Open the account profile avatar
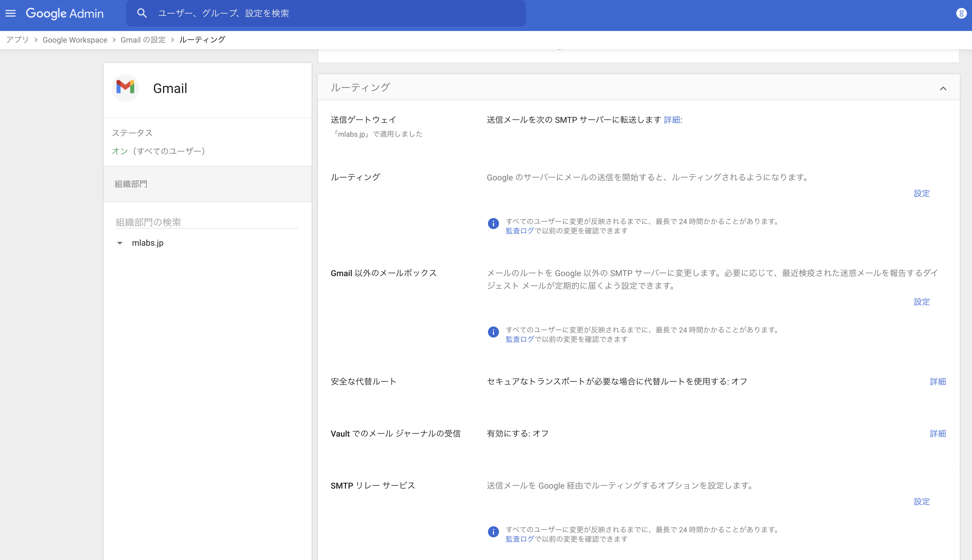972x560 pixels. click(961, 13)
